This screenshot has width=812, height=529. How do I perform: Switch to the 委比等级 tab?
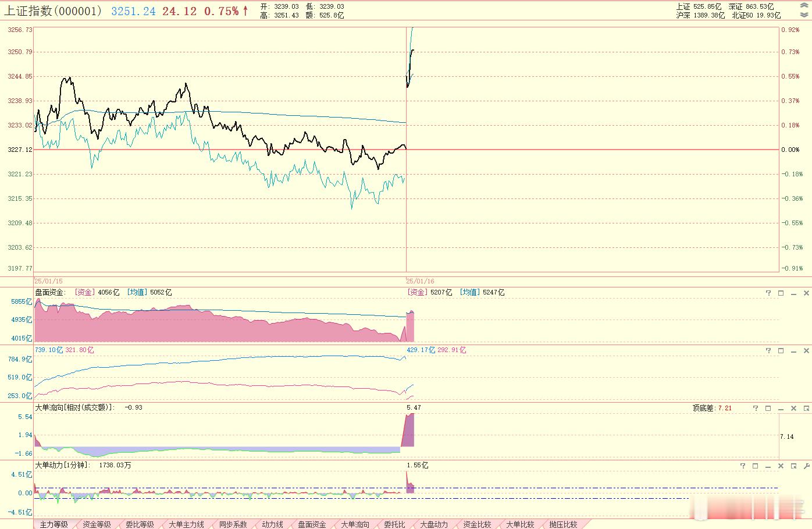tap(140, 524)
